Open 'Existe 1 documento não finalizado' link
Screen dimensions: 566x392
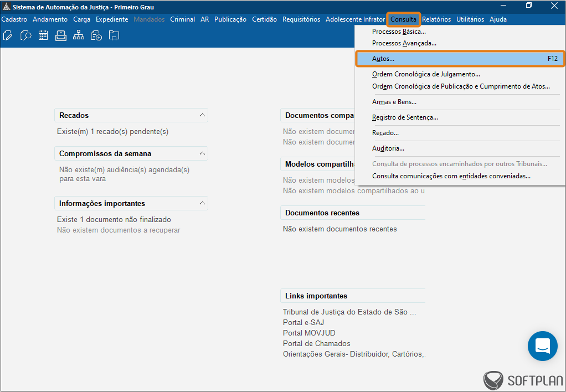click(x=114, y=219)
